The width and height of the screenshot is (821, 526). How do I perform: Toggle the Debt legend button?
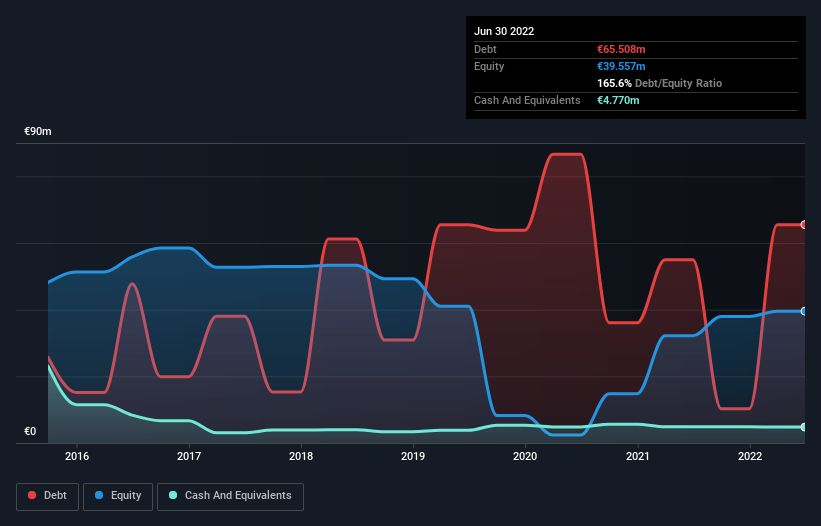pyautogui.click(x=47, y=496)
